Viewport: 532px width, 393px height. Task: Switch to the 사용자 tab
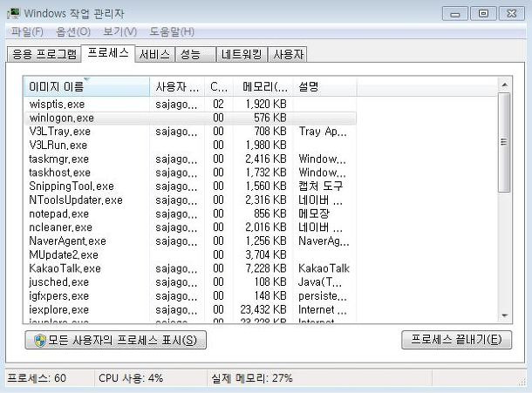288,54
